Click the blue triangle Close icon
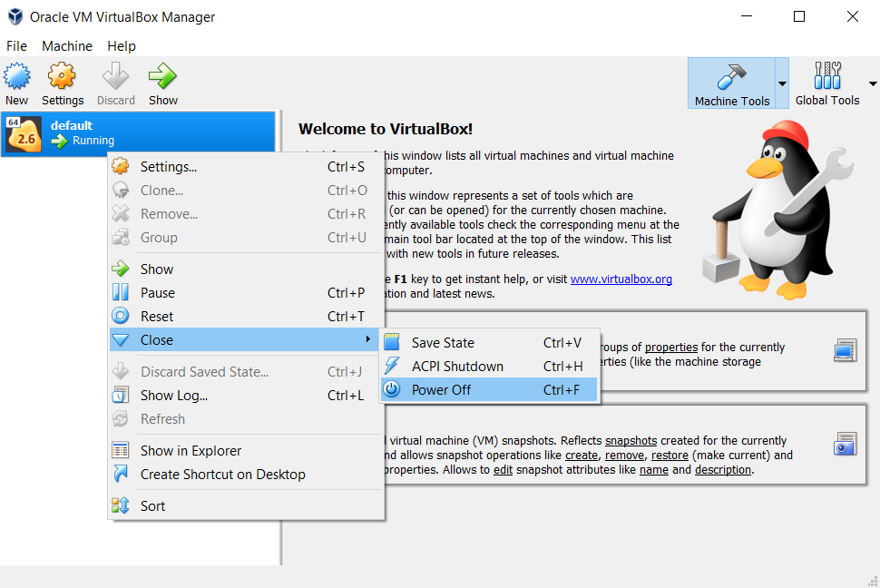880x588 pixels. point(120,339)
